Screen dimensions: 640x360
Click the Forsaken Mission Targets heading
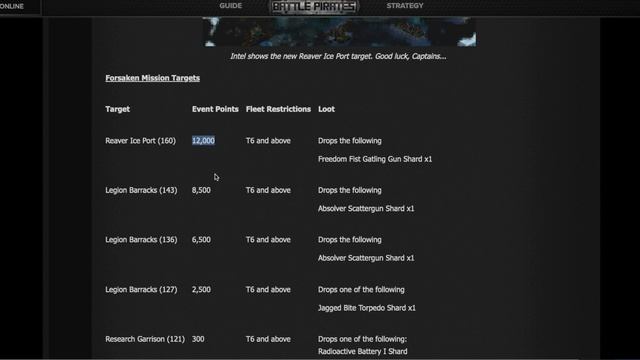pos(153,78)
